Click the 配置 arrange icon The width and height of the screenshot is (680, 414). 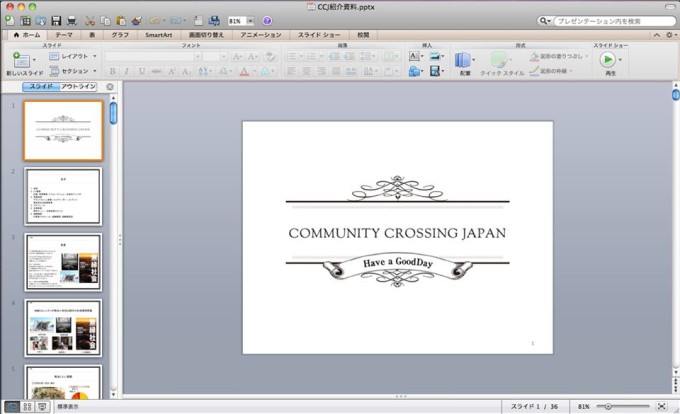tap(463, 60)
